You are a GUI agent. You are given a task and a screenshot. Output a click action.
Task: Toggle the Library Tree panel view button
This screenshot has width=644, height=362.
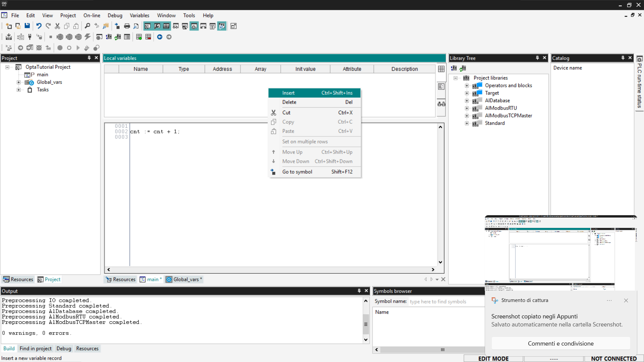click(x=166, y=26)
